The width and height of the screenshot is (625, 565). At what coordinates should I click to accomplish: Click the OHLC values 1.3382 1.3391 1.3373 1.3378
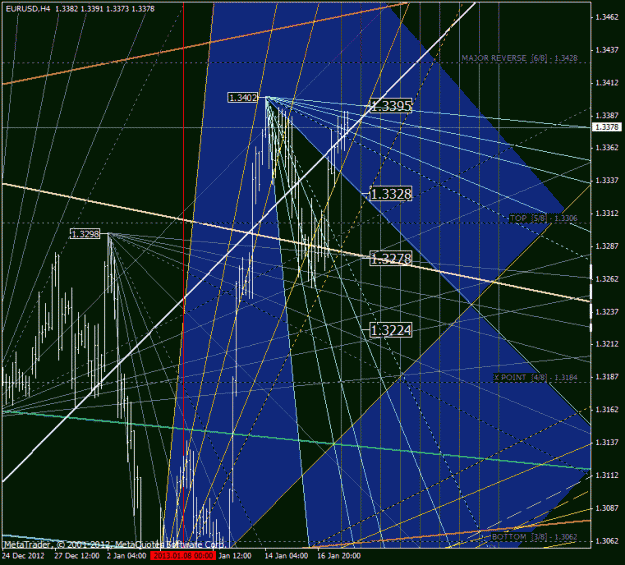click(x=105, y=9)
